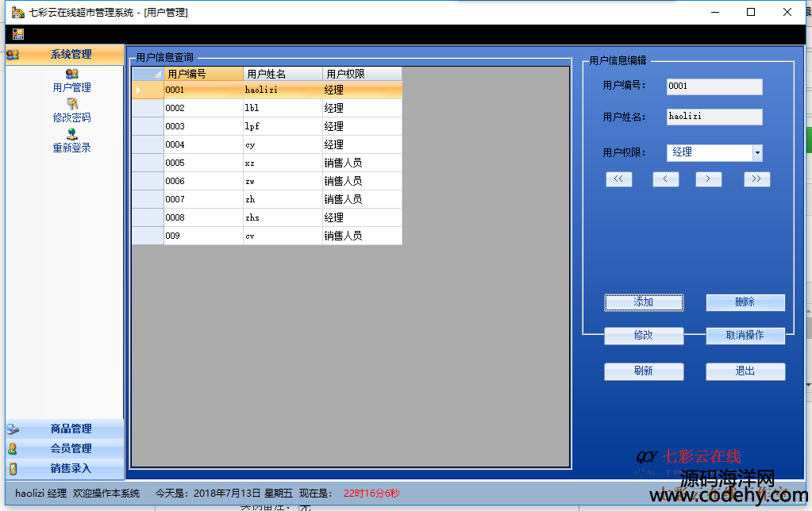Go to previous record with < button
This screenshot has height=511, width=812.
(665, 179)
